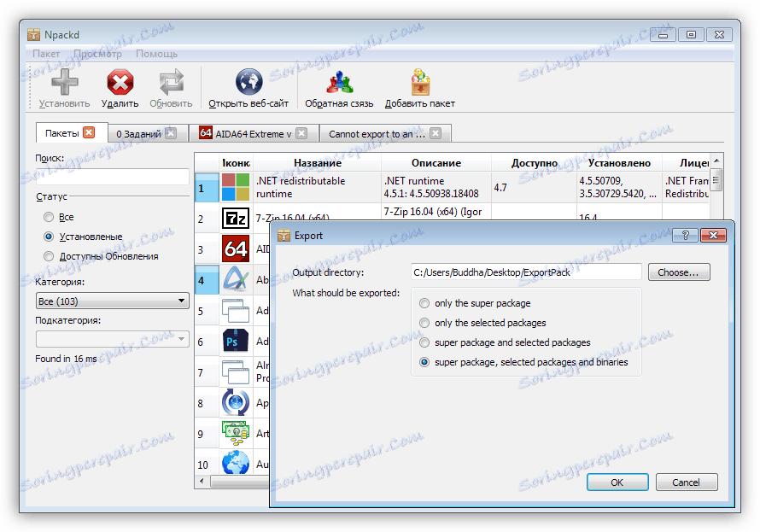Close the AIDA64 Extreme tab
Screen dimensions: 760x532
tap(301, 133)
